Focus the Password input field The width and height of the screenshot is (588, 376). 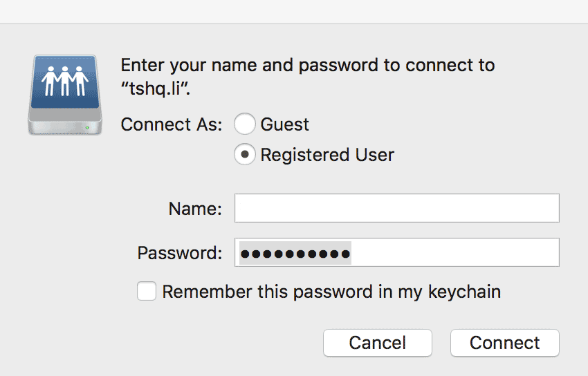[397, 252]
